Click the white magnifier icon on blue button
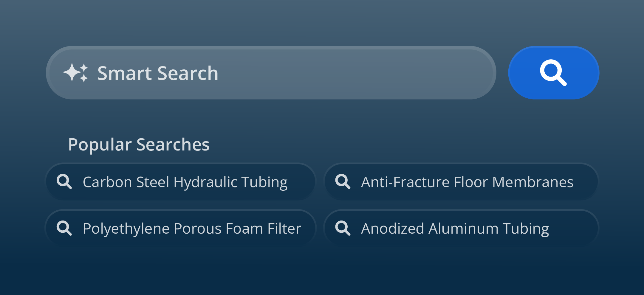Screen dimensions: 644x295 pyautogui.click(x=553, y=72)
